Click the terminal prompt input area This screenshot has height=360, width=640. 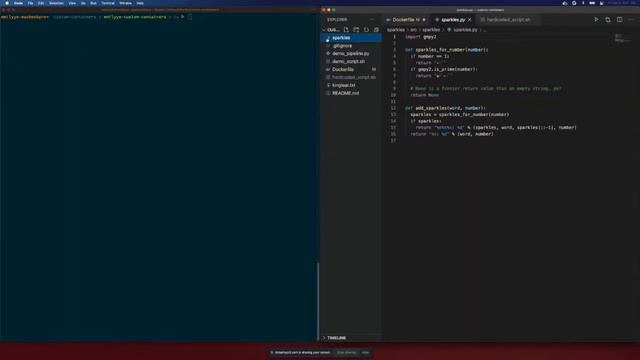(x=190, y=17)
